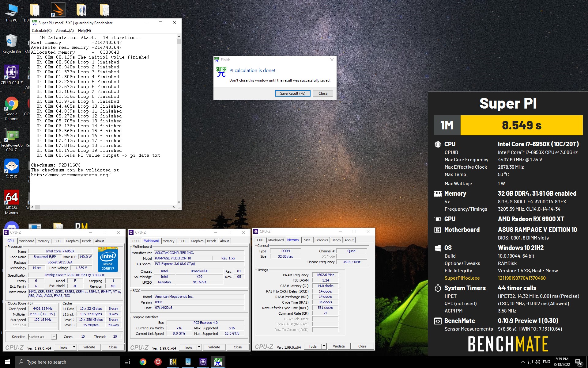Click Uncore Frequency value 3505.4 MHz

351,262
